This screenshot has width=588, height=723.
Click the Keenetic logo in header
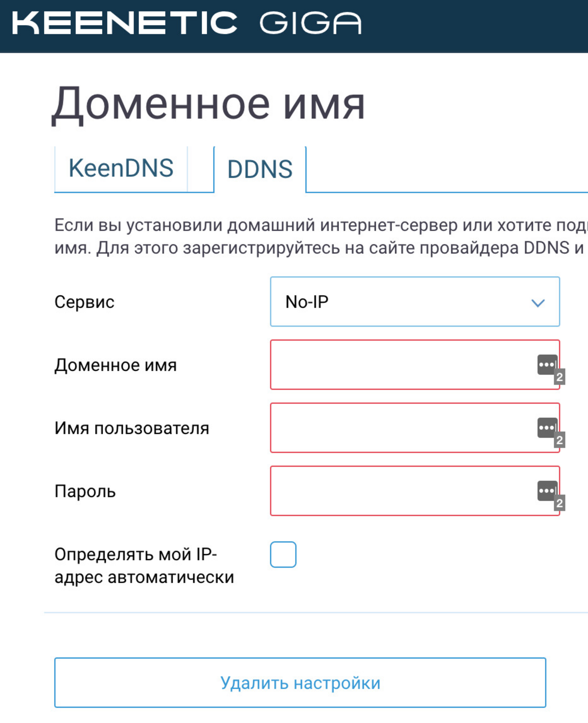(125, 23)
